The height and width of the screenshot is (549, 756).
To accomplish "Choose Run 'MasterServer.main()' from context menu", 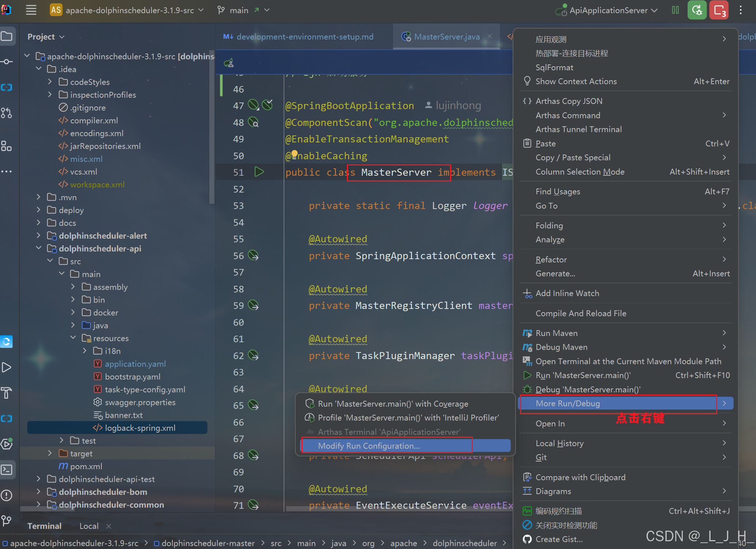I will coord(583,375).
